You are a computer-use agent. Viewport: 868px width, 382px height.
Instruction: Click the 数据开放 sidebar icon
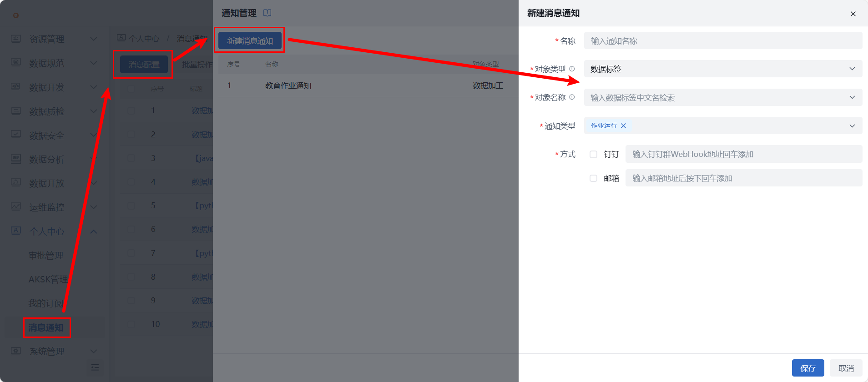pos(16,183)
